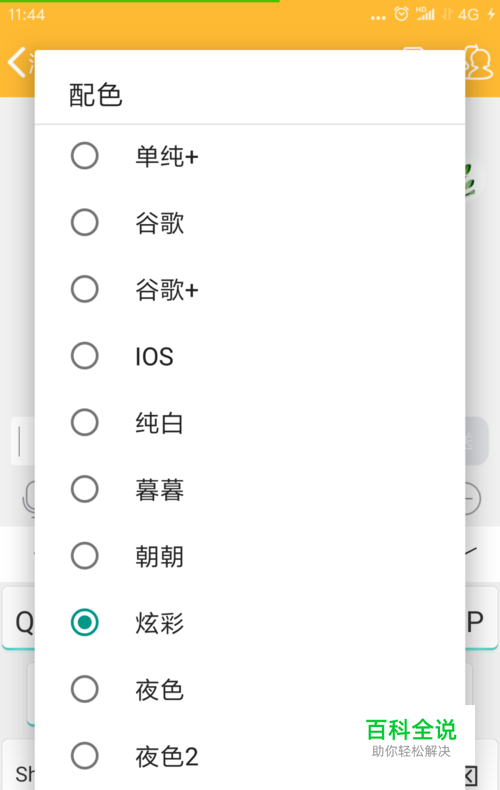
Task: Open the contacts icon at top right
Action: point(479,62)
